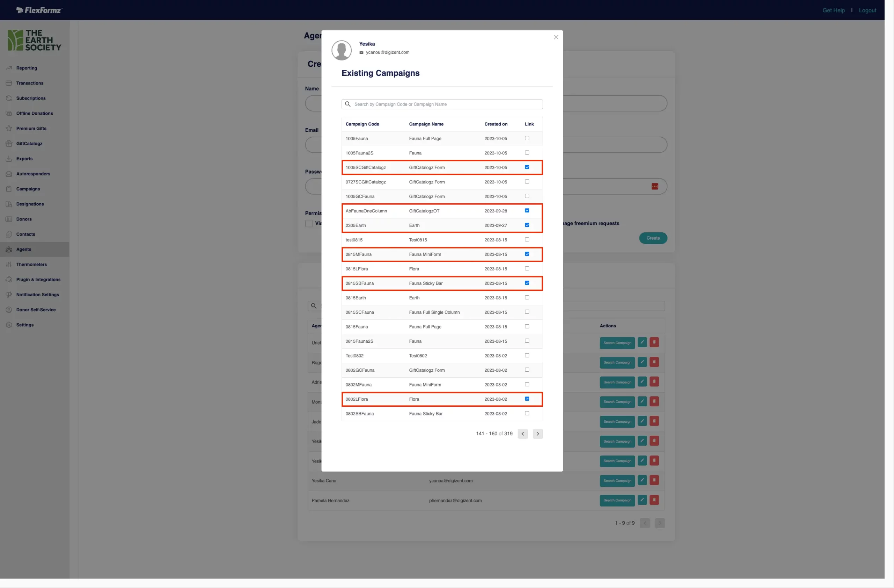Click Yesika's profile avatar icon
This screenshot has width=894, height=588.
click(x=342, y=50)
